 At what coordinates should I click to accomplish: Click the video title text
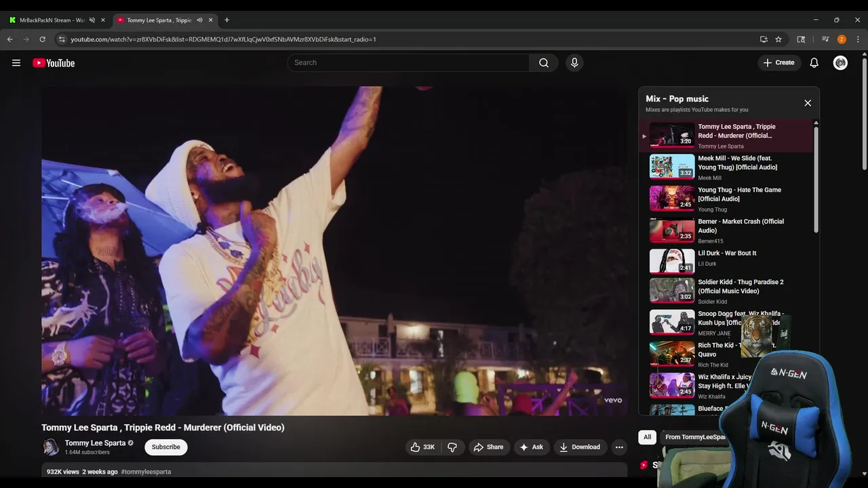click(x=163, y=428)
